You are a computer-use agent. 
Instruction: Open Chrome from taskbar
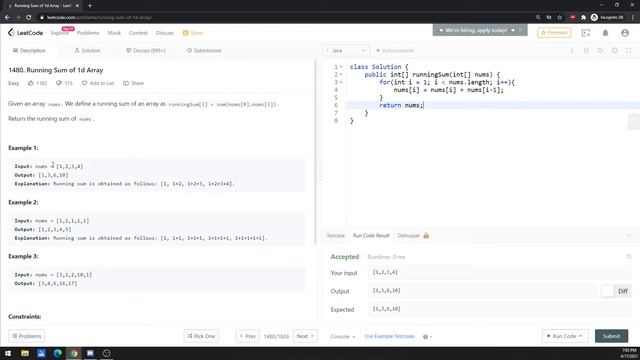[x=74, y=353]
